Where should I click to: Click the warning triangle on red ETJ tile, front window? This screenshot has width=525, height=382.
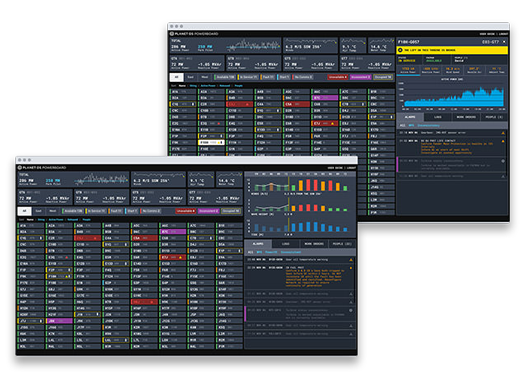coord(180,257)
